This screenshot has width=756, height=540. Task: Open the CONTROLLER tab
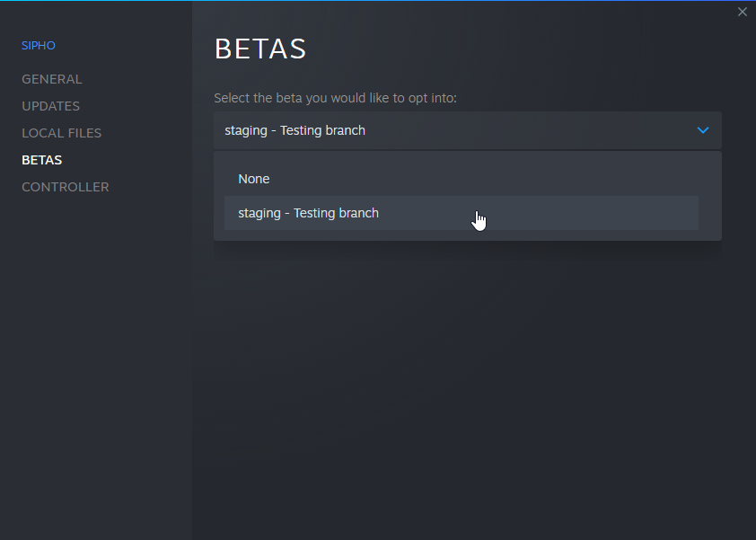point(65,187)
